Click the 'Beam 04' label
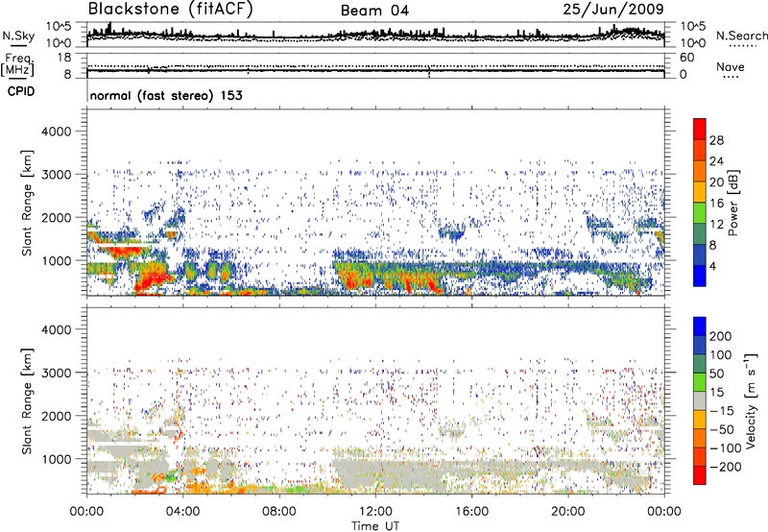 [374, 11]
